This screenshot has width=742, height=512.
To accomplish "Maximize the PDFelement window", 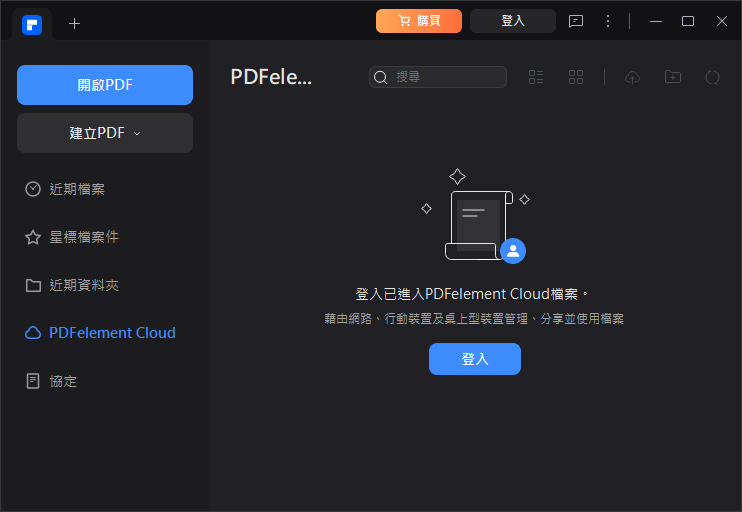I will click(x=688, y=21).
